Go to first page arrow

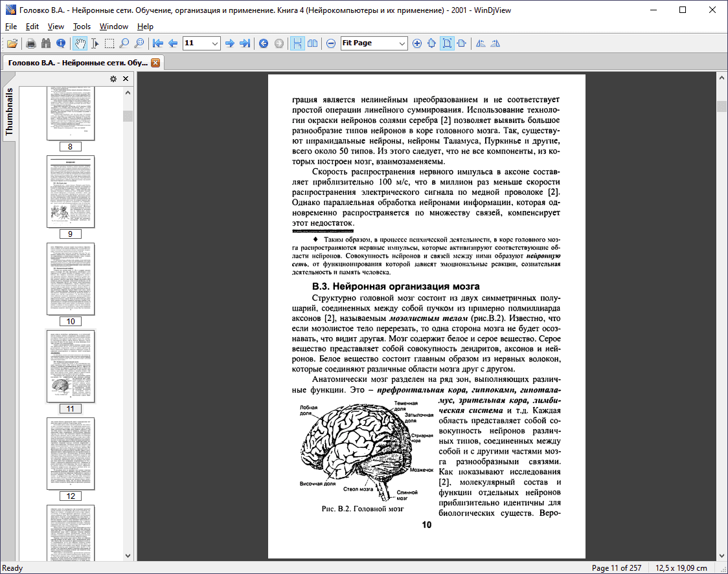[158, 43]
